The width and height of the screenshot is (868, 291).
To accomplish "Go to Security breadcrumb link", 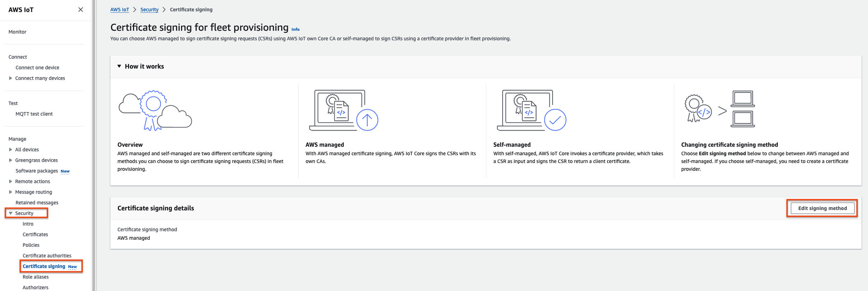I will click(149, 10).
